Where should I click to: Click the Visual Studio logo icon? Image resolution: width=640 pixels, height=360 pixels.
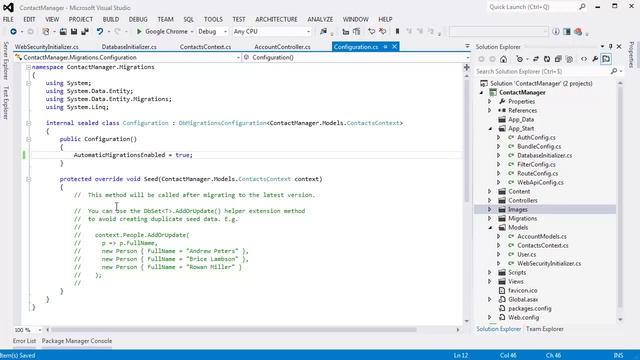click(x=8, y=7)
